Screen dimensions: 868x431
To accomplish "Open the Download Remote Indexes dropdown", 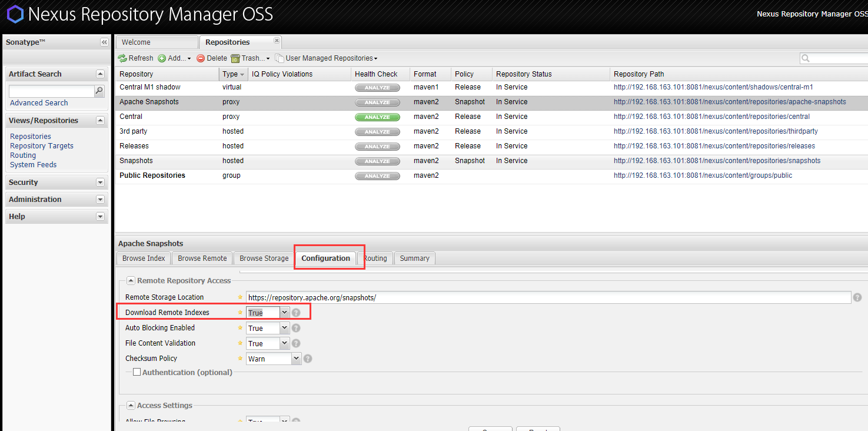I will [285, 313].
